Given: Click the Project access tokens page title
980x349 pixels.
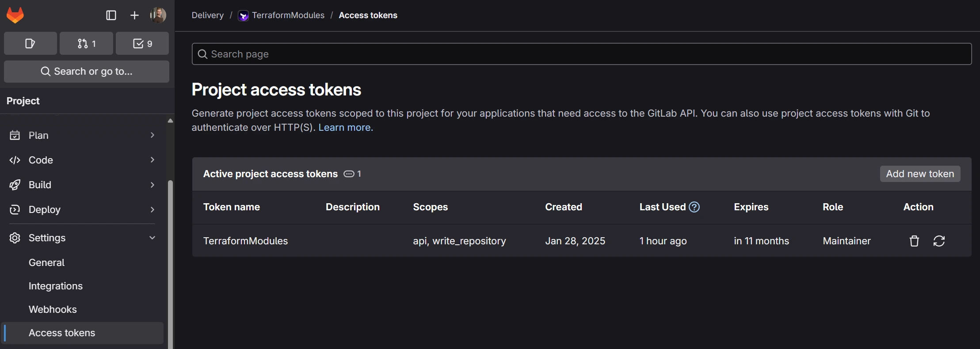Looking at the screenshot, I should click(276, 90).
